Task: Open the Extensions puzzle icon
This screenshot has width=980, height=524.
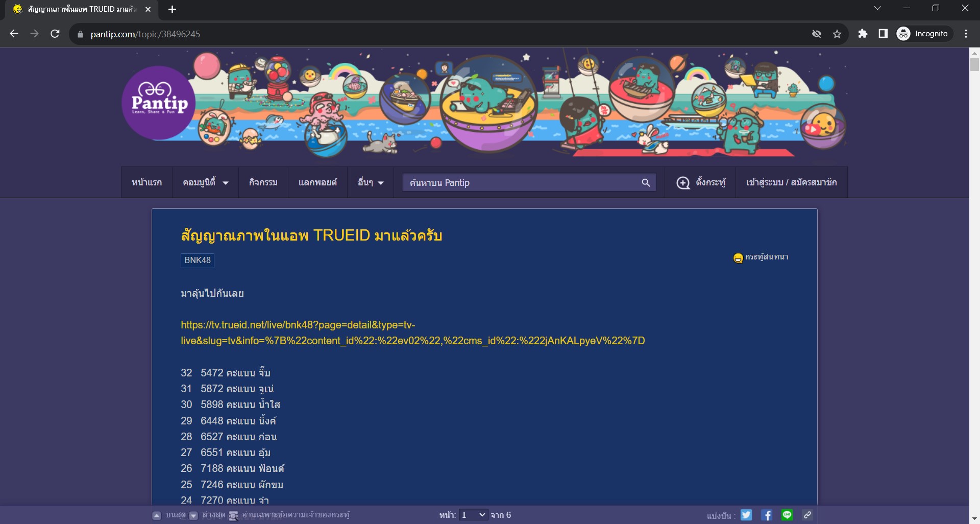Action: tap(863, 34)
